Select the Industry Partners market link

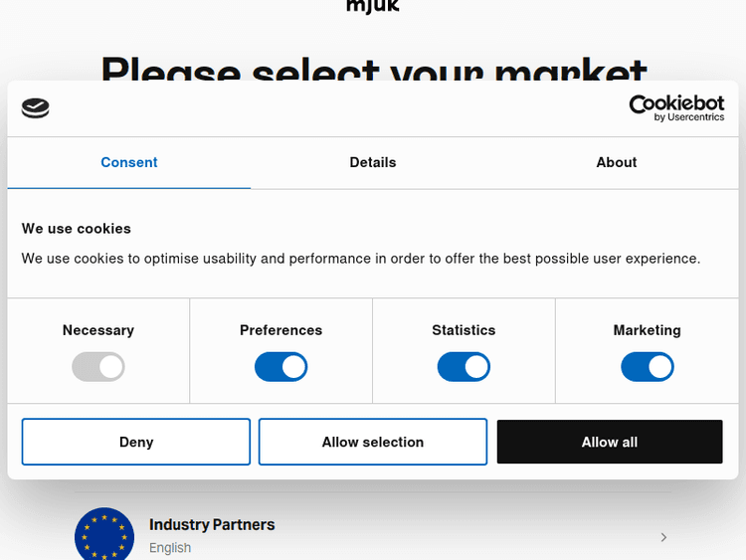(x=212, y=524)
